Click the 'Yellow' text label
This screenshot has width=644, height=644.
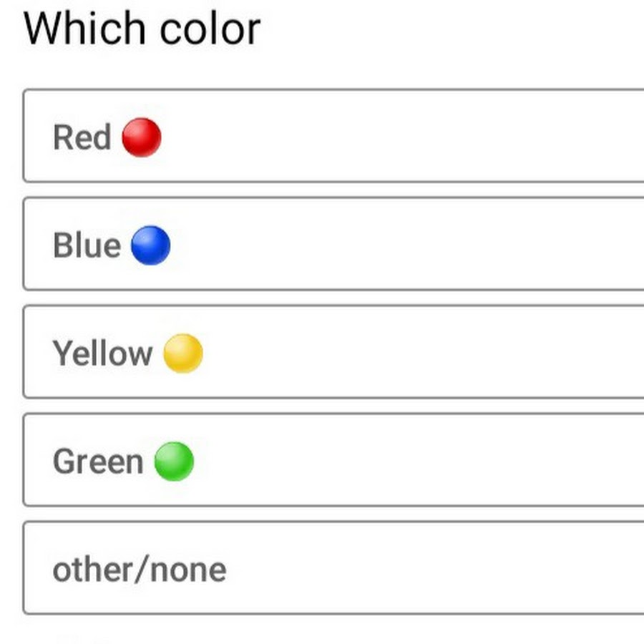click(x=102, y=353)
